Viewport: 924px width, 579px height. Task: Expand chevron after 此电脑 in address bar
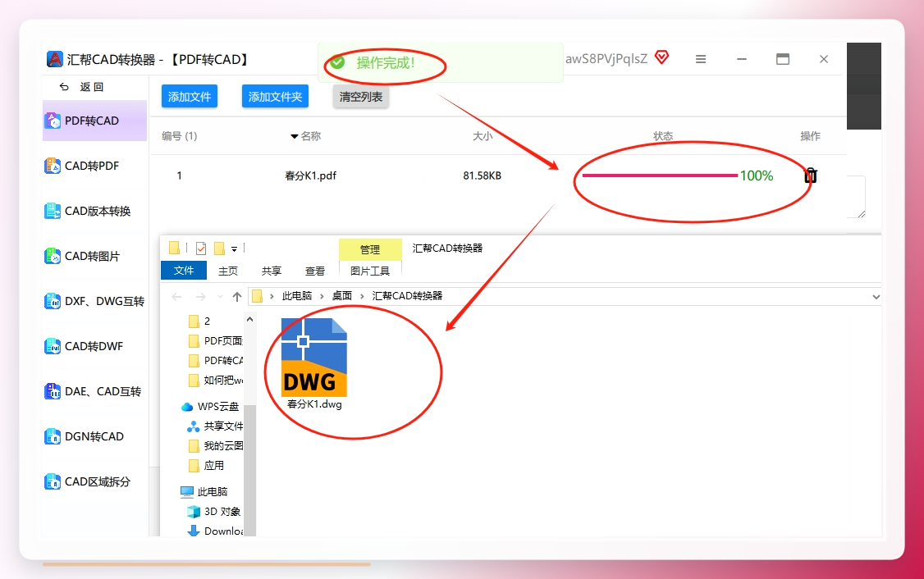pyautogui.click(x=322, y=296)
